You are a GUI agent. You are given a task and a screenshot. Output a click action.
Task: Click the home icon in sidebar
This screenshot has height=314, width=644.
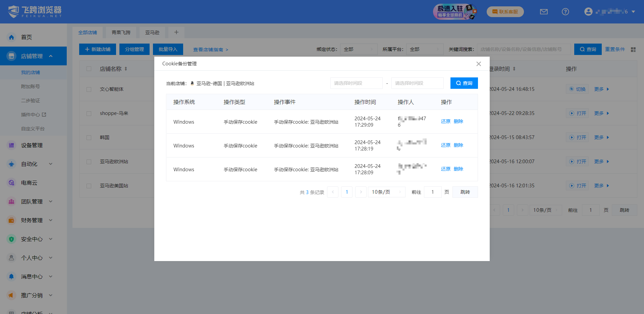pos(11,37)
